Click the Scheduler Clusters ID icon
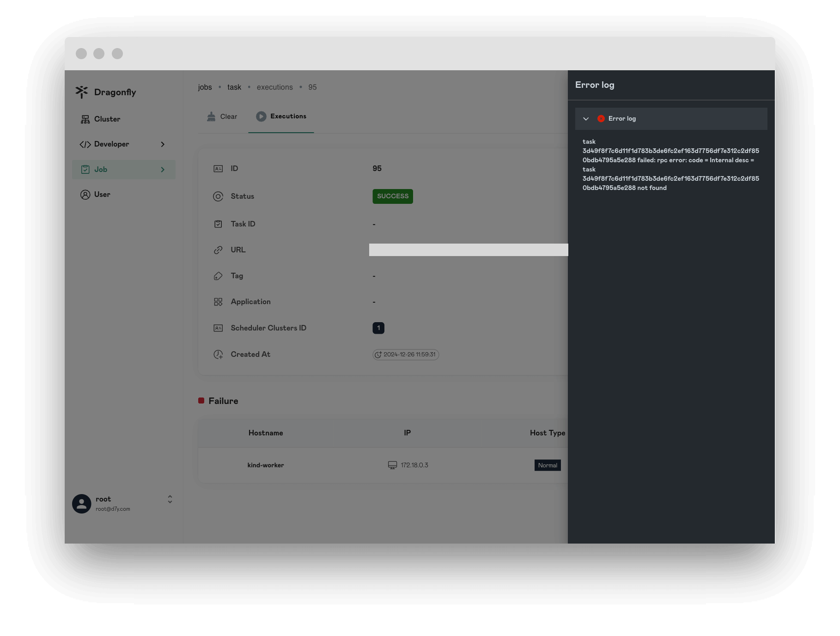 [x=218, y=328]
